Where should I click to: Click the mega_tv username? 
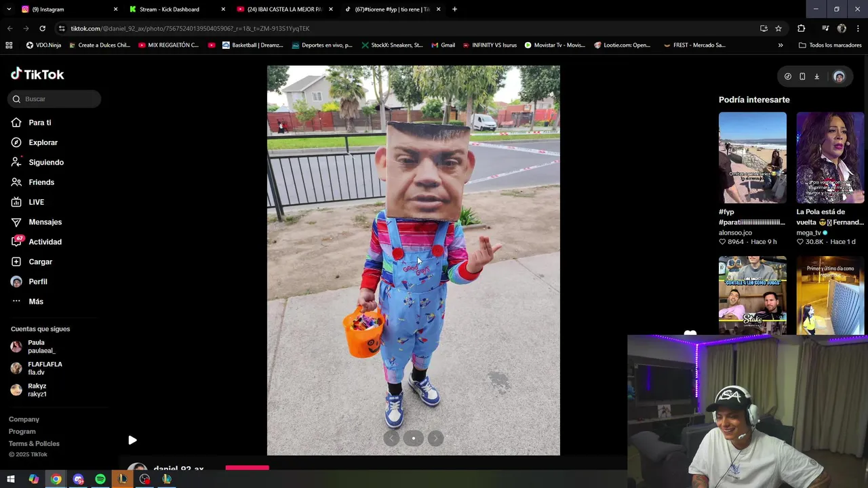click(808, 232)
